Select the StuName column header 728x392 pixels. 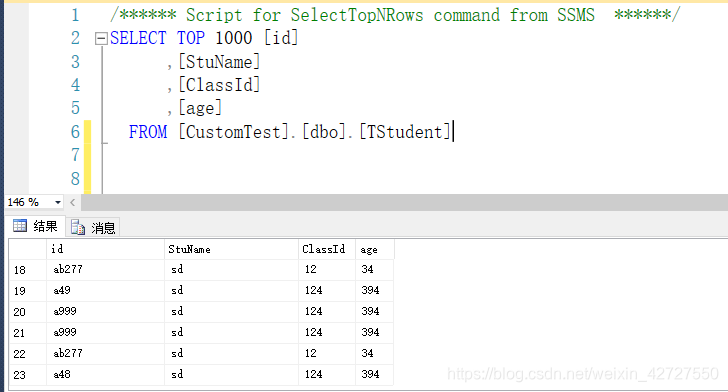pos(231,249)
